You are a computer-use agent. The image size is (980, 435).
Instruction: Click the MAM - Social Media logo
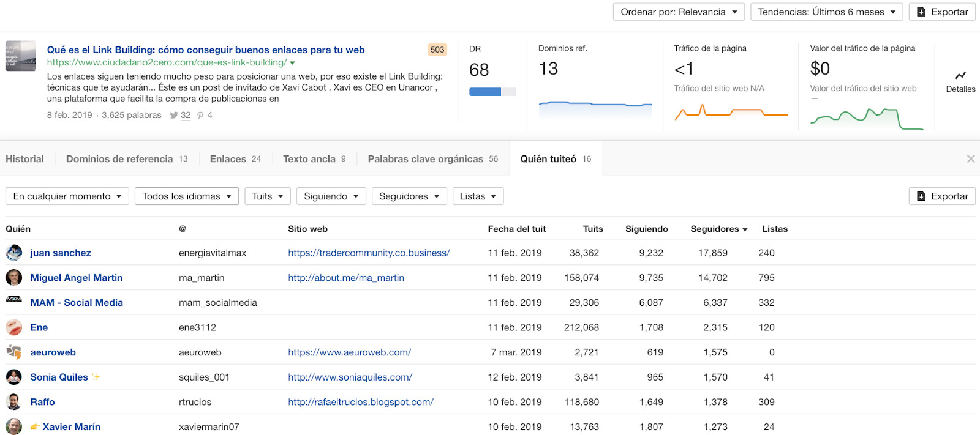point(14,299)
